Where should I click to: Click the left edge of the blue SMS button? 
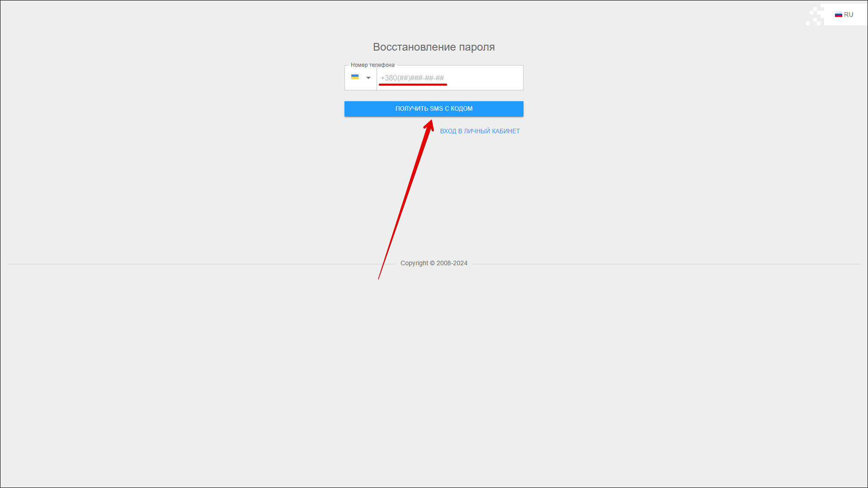(x=349, y=109)
